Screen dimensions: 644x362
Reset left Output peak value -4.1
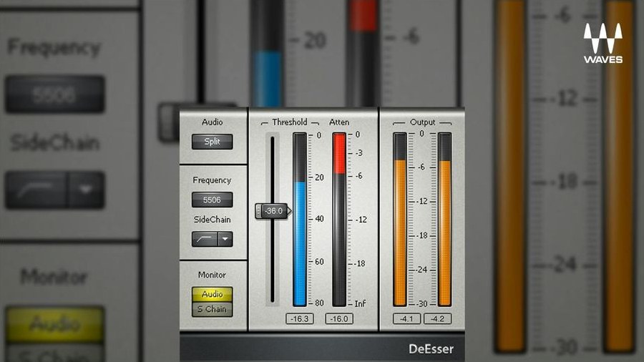(x=406, y=319)
